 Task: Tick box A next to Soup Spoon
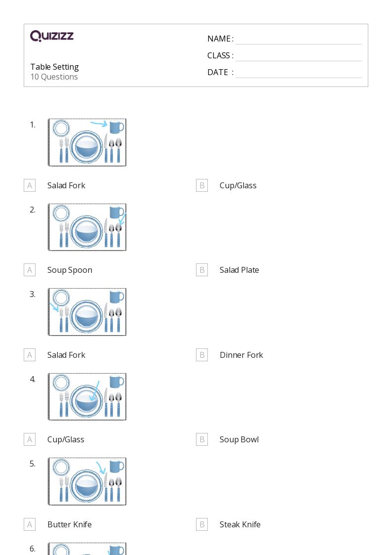click(30, 270)
